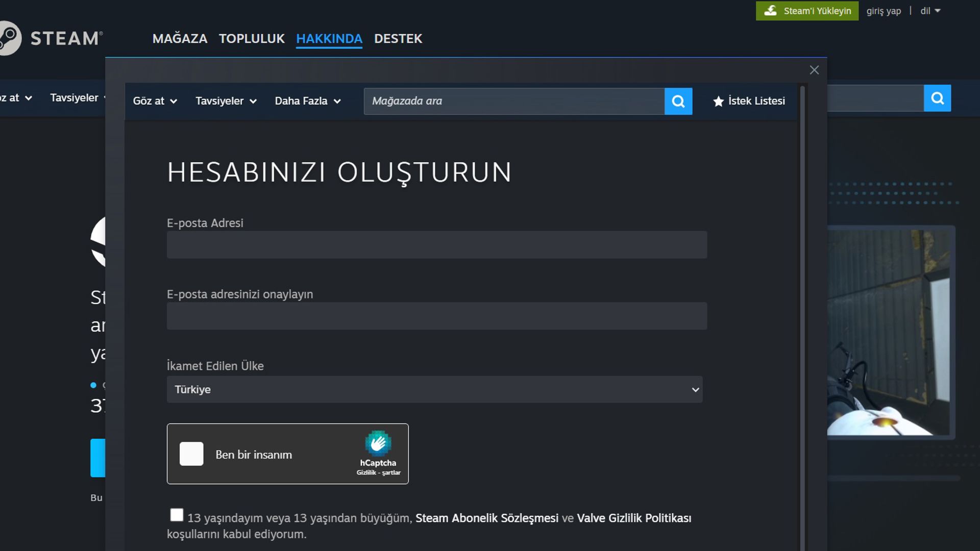Check the Ben bir insanım captcha box
The width and height of the screenshot is (980, 551).
[191, 454]
